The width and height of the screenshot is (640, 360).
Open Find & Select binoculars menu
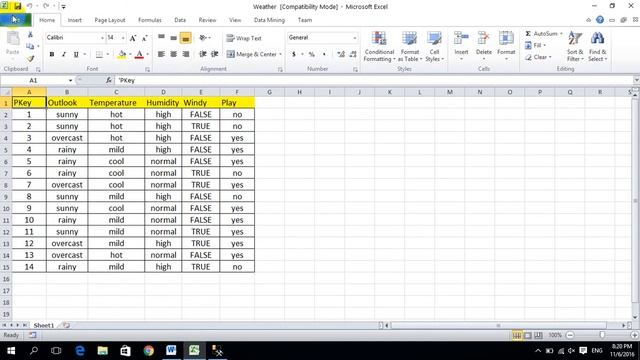[x=598, y=46]
